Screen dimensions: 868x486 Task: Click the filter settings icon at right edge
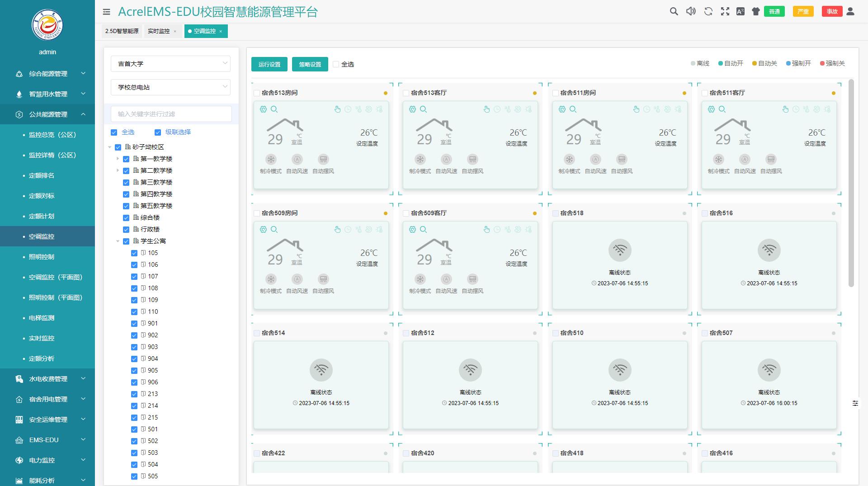tap(855, 403)
